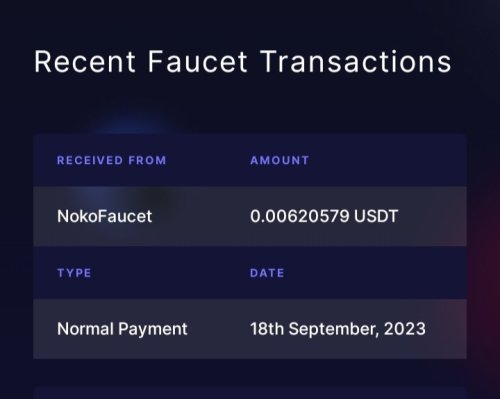This screenshot has height=399, width=500.
Task: Click the Recent Faucet Transactions heading
Action: tap(243, 61)
